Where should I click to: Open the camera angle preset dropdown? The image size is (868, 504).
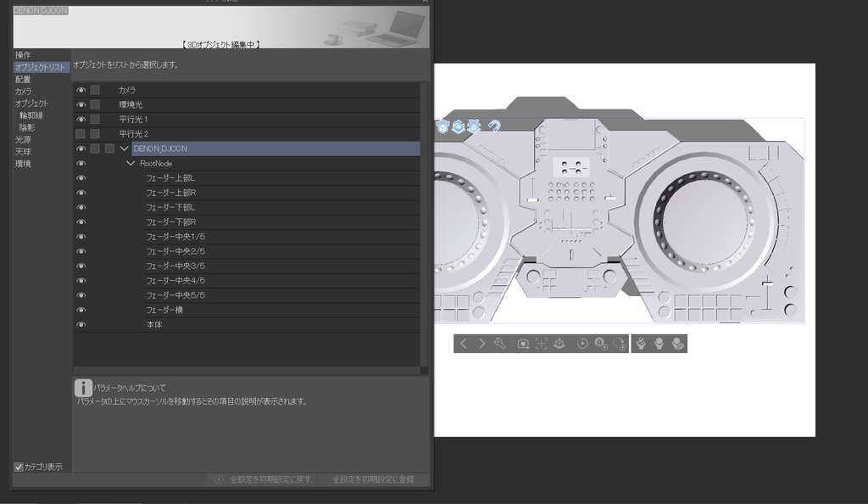[523, 344]
